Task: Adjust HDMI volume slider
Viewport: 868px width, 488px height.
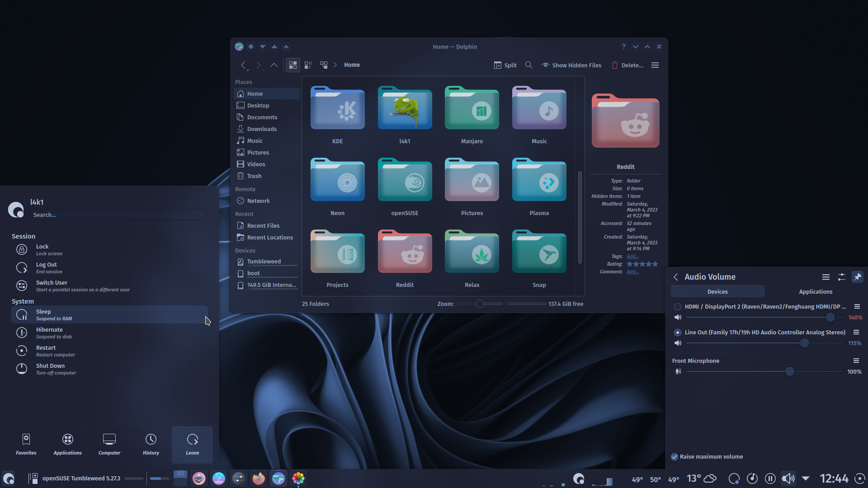Action: (x=765, y=317)
